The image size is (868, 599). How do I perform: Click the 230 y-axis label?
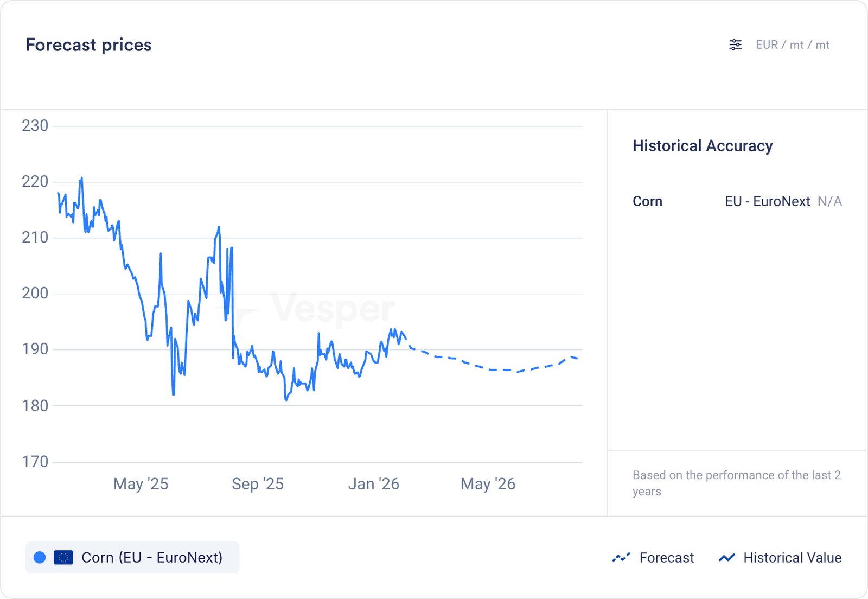pos(35,125)
